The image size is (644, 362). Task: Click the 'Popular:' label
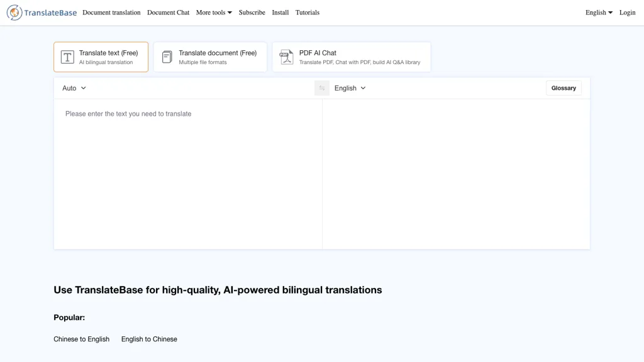tap(69, 317)
